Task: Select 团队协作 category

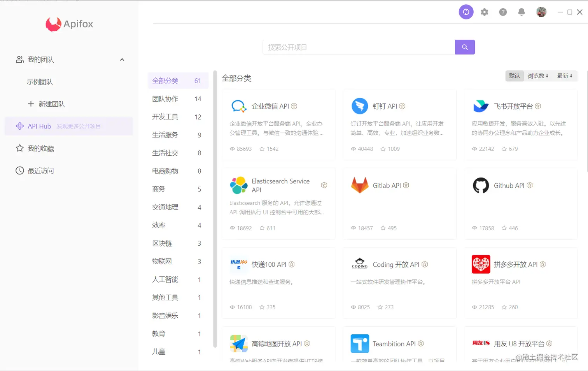Action: [178, 99]
